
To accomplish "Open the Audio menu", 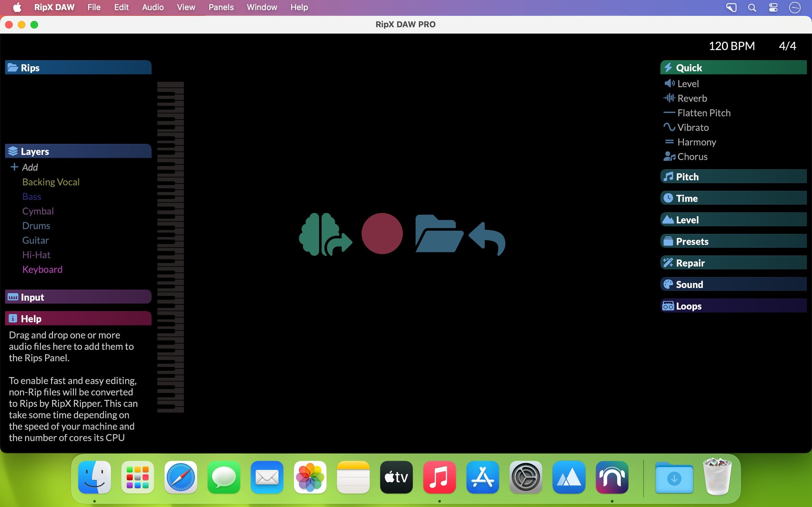I will 153,7.
